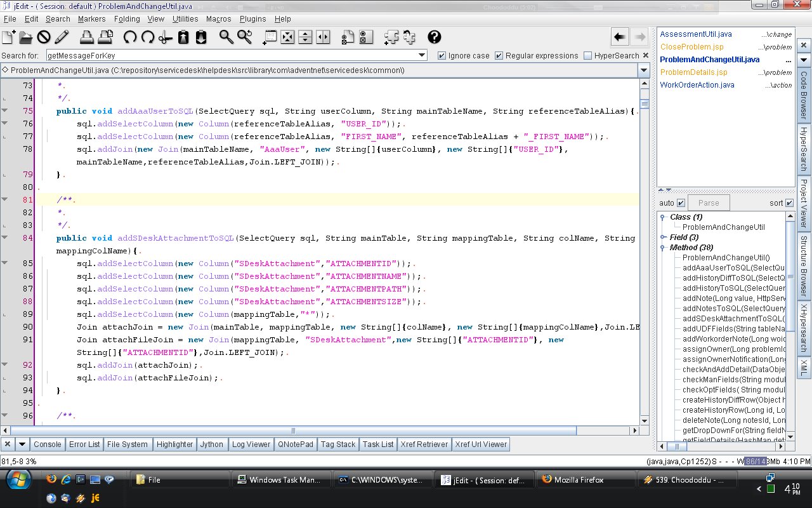Collapse the Method (38) tree node
Viewport: 812px width, 508px height.
[664, 248]
